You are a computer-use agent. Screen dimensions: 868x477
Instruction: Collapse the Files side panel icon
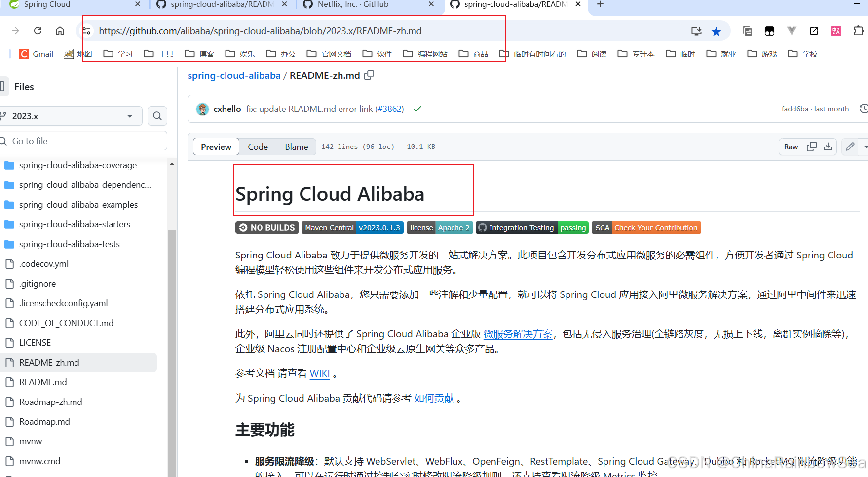click(x=2, y=87)
